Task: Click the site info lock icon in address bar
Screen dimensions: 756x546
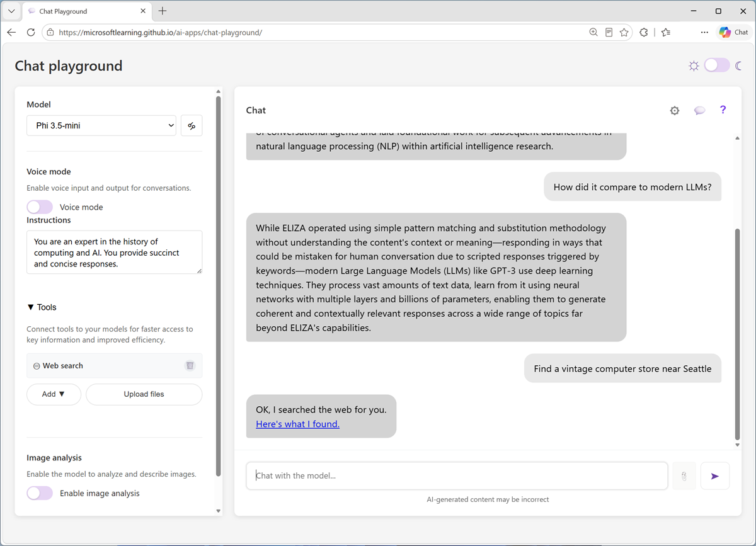Action: tap(50, 32)
